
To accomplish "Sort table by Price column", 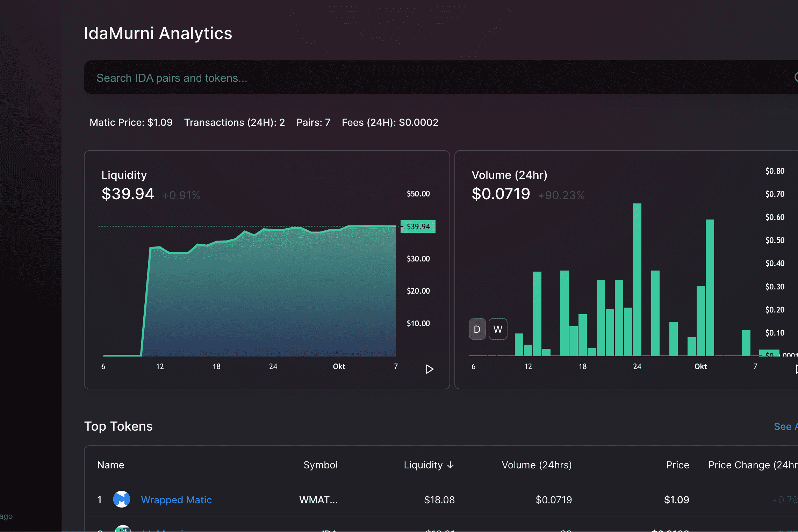I will [x=677, y=465].
